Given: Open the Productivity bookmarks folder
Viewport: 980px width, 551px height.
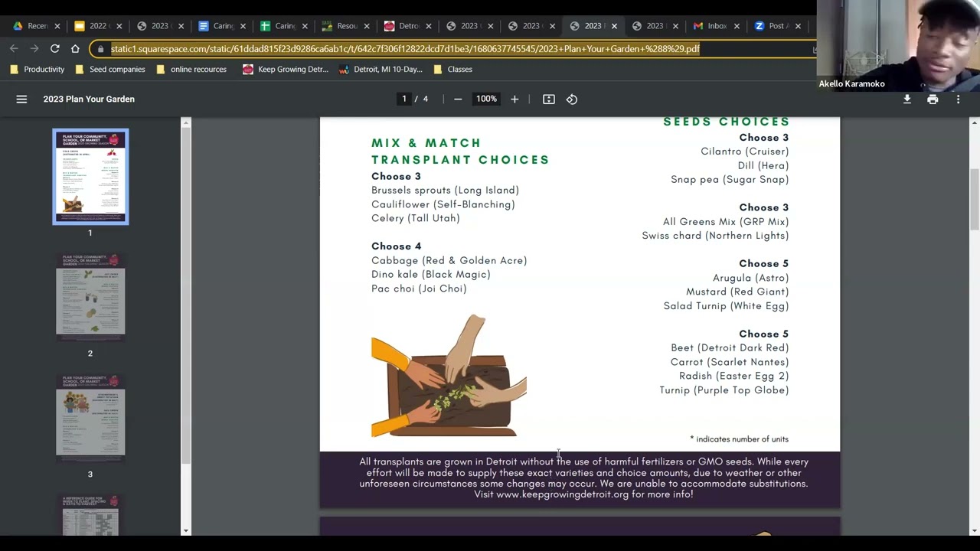Looking at the screenshot, I should pyautogui.click(x=38, y=69).
